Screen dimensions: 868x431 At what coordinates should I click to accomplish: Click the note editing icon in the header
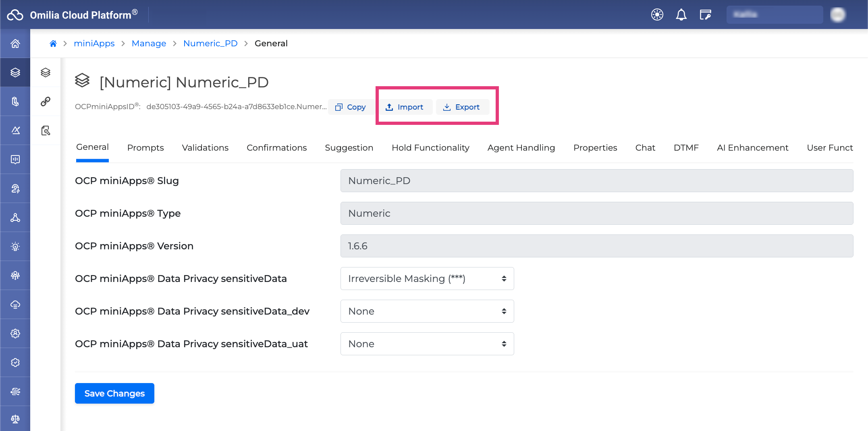(x=705, y=15)
